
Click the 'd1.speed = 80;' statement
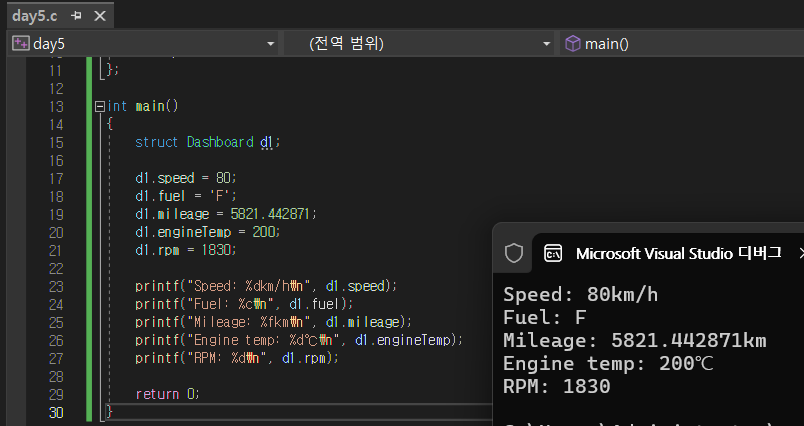tap(186, 178)
